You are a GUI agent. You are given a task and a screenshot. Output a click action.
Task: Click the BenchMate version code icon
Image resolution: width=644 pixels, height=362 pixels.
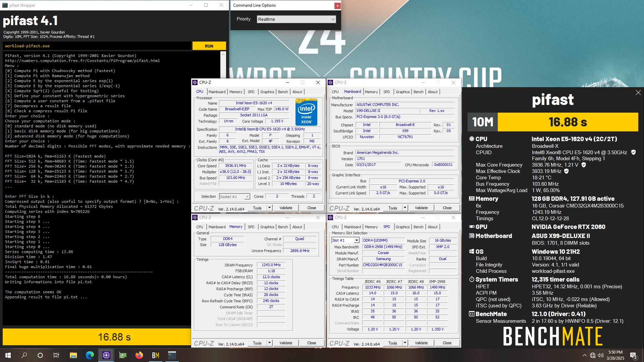pyautogui.click(x=472, y=314)
